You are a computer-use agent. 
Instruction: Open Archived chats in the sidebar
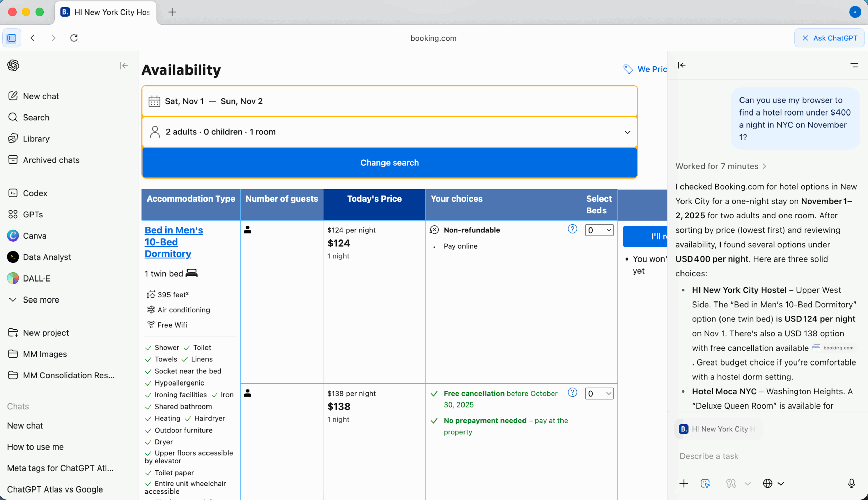[51, 160]
